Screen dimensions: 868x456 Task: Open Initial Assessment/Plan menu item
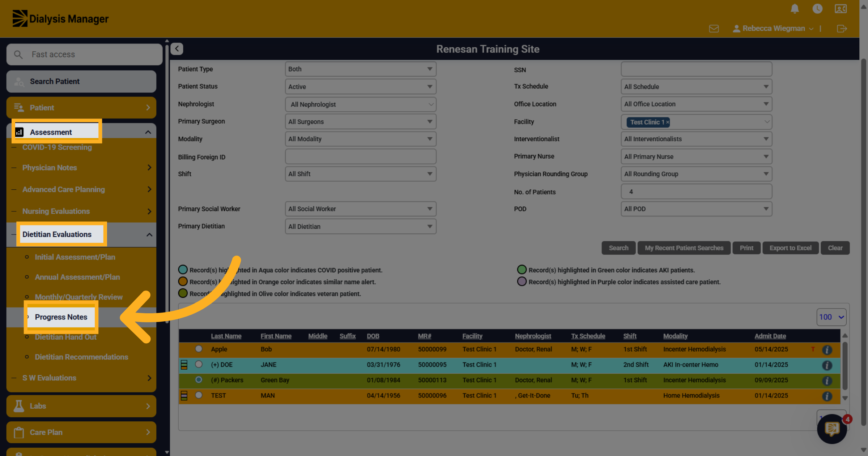pos(75,257)
